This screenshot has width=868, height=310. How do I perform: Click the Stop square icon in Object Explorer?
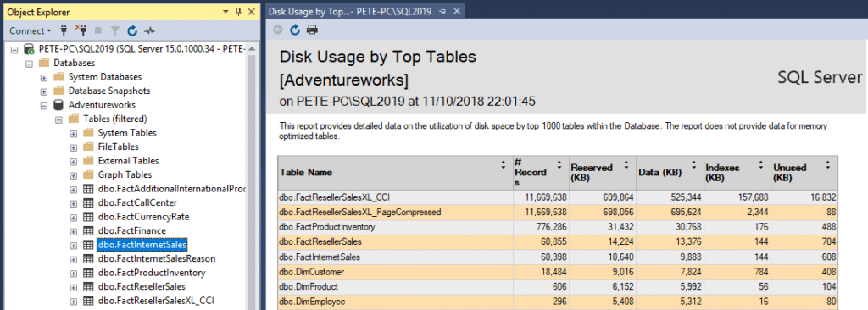point(98,31)
